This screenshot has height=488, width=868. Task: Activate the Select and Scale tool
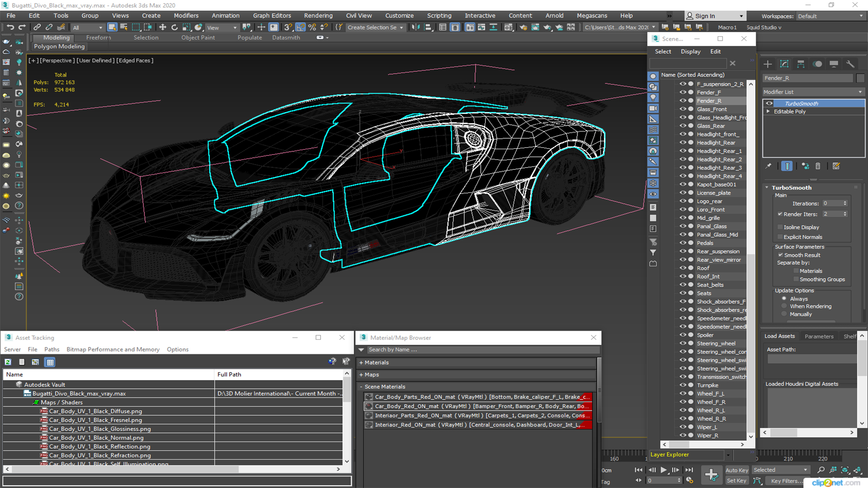coord(186,28)
